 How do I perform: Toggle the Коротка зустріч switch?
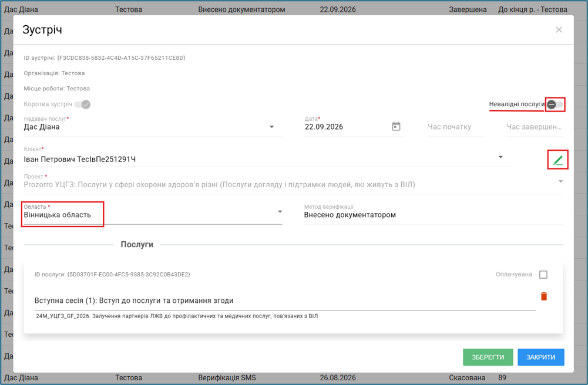(x=82, y=104)
